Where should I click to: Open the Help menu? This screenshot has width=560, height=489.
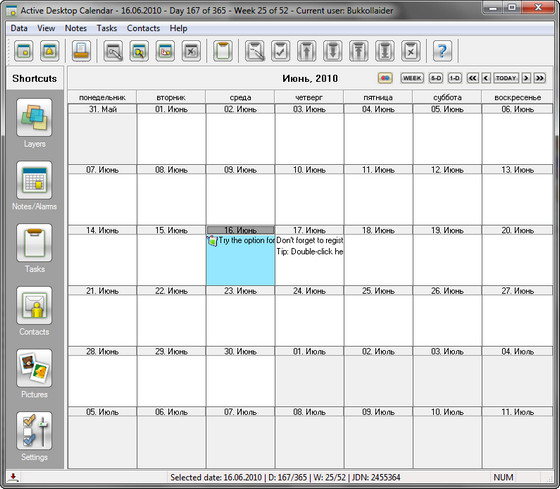[x=178, y=28]
